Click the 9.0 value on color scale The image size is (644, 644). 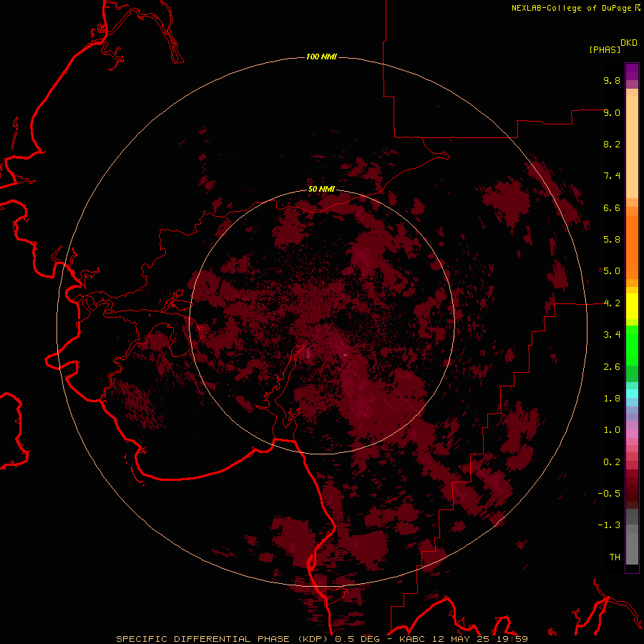click(612, 112)
